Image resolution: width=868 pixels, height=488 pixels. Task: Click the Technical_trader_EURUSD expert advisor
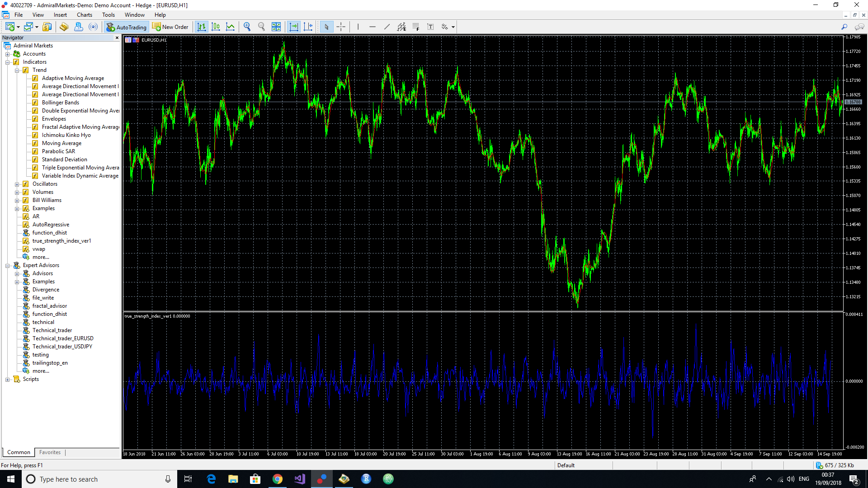click(62, 338)
